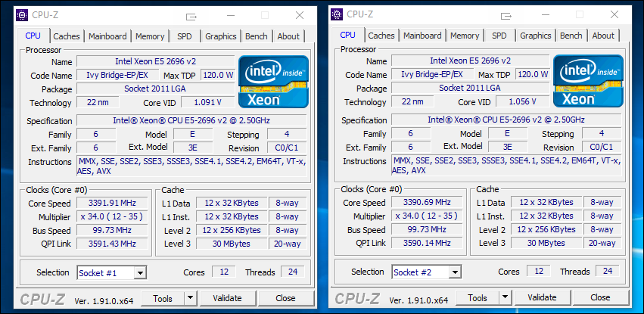Click the Threads count 24 in the right window
This screenshot has height=314, width=644.
(608, 271)
